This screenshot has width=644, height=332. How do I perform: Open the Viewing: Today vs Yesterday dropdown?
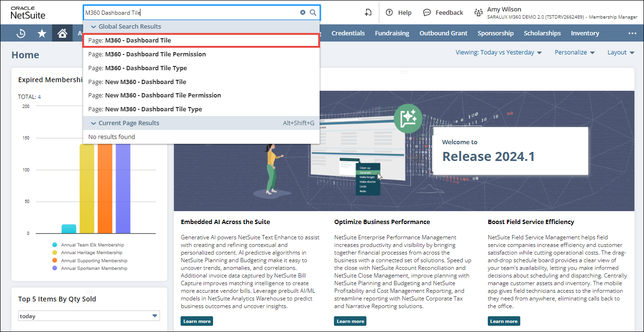coord(499,53)
